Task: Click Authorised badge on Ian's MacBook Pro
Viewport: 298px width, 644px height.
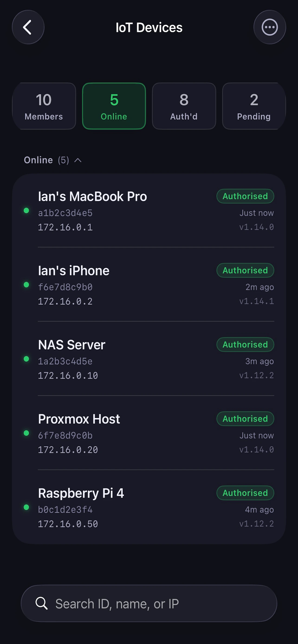Action: tap(245, 196)
